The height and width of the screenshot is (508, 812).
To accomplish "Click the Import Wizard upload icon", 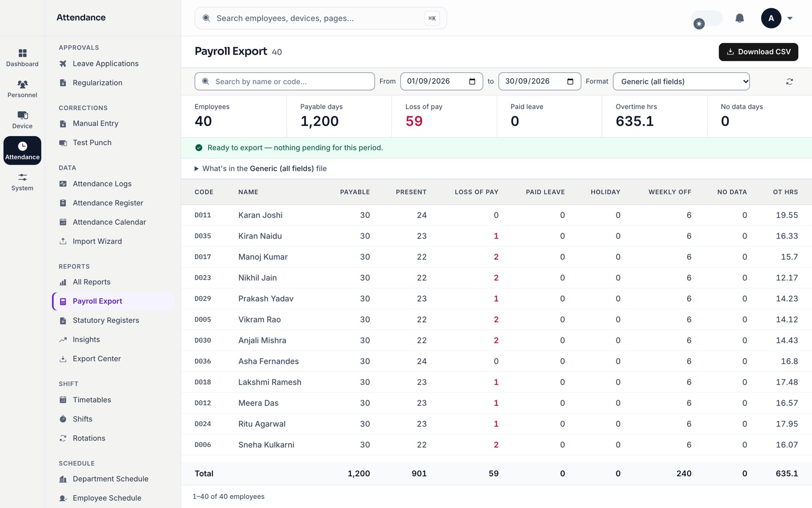I will coord(63,241).
